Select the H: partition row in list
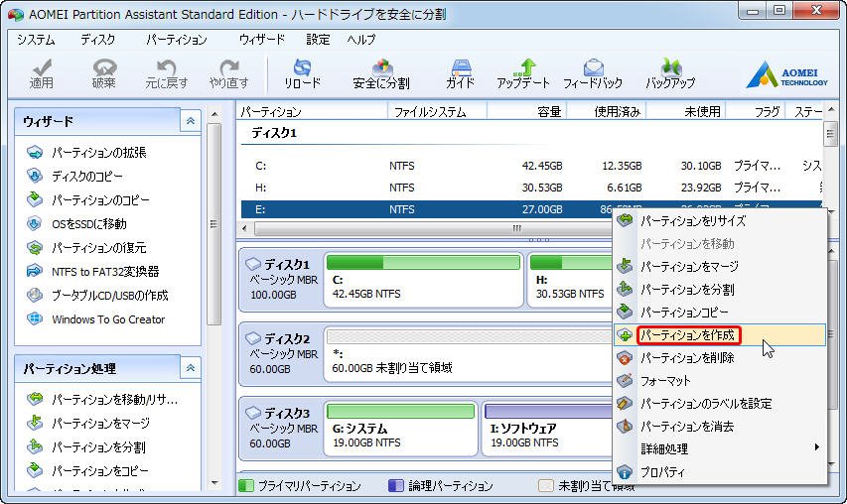Screen dimensions: 847x504 531,188
